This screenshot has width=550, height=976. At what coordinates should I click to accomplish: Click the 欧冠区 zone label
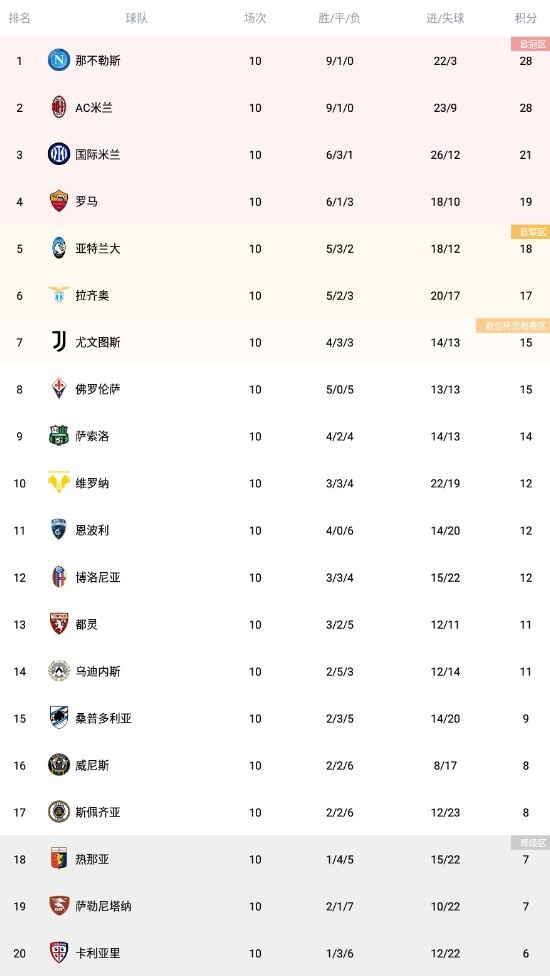pos(530,44)
